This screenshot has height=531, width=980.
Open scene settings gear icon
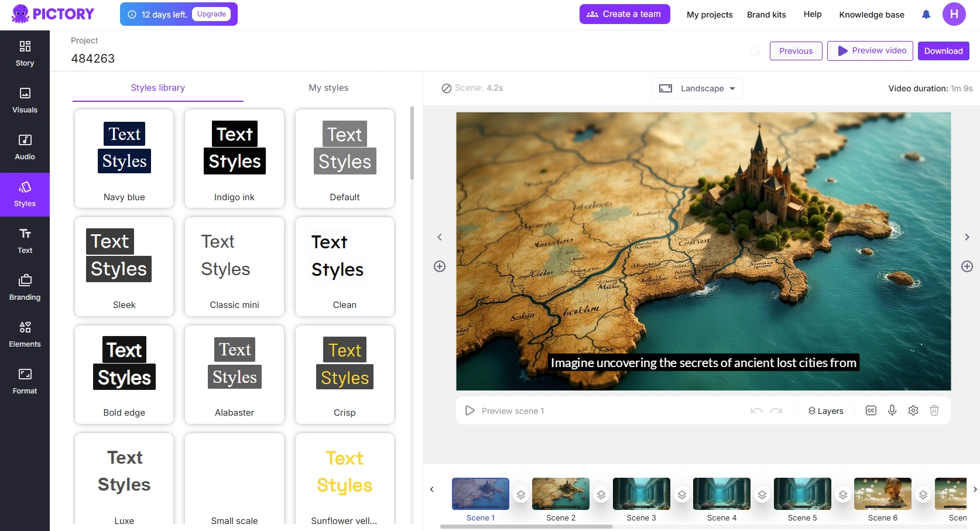click(913, 410)
